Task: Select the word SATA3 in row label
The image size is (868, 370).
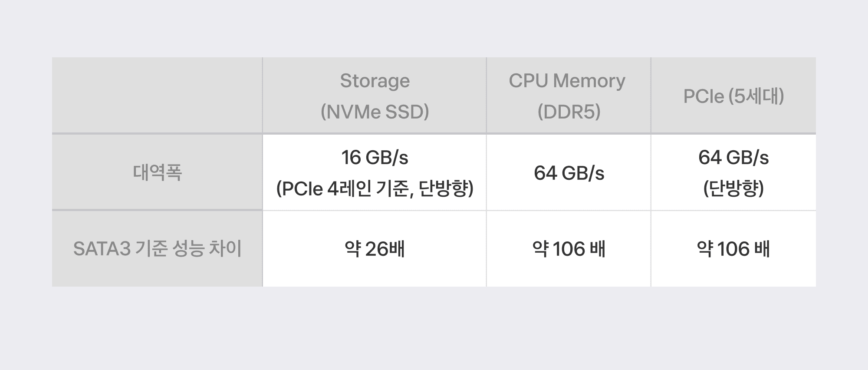Action: point(102,249)
